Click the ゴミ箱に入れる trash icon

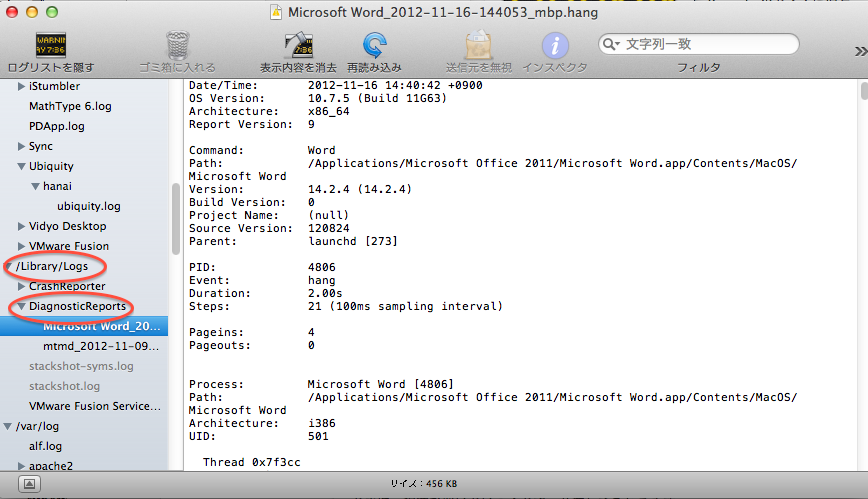point(178,45)
